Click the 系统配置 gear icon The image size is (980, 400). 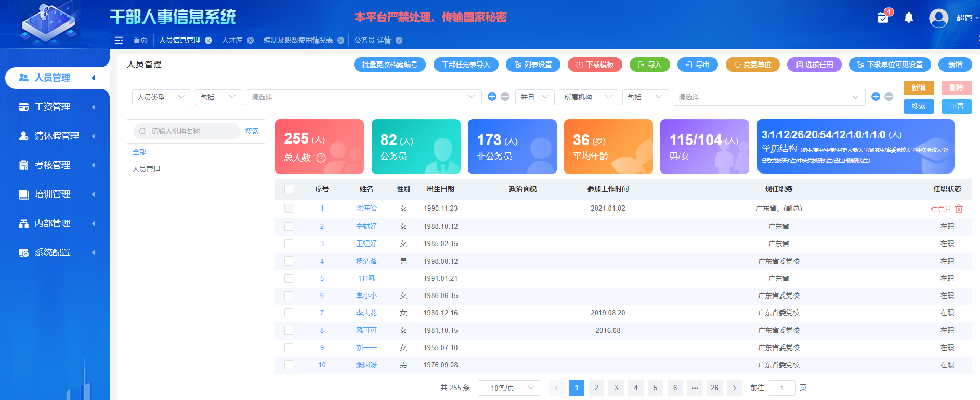23,252
